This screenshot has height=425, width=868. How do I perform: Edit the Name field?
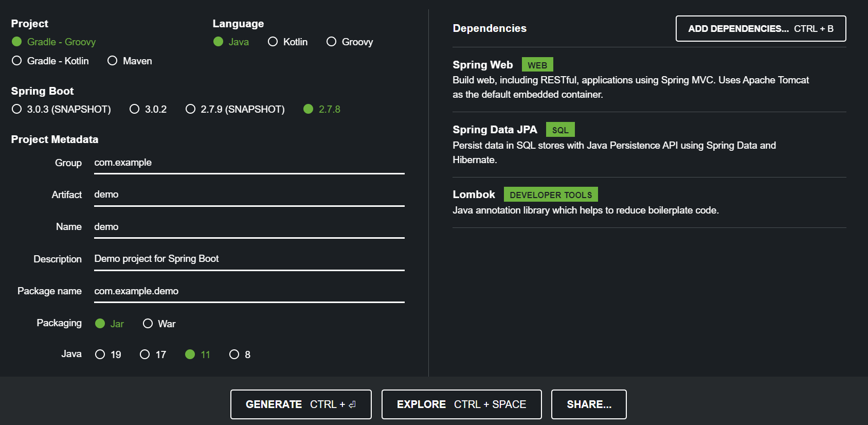click(249, 227)
